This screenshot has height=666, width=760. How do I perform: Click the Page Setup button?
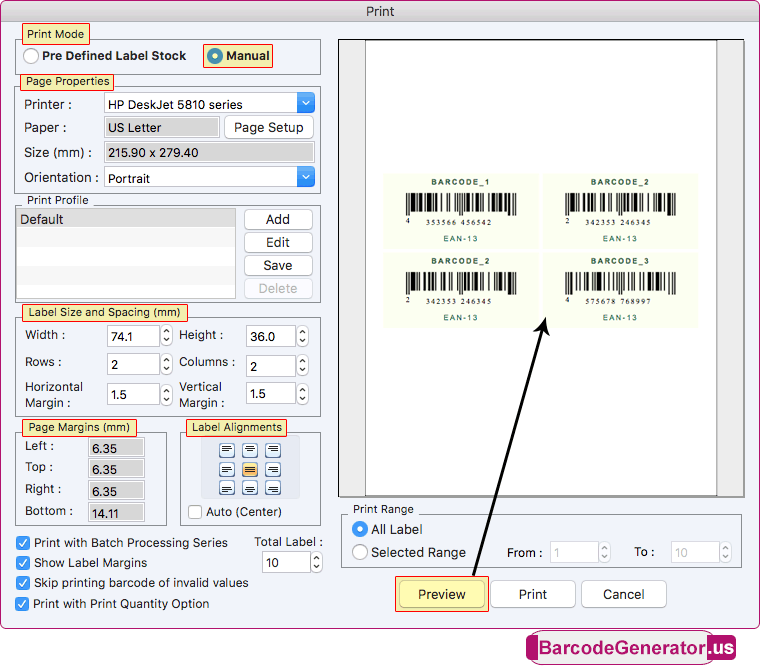pos(269,127)
